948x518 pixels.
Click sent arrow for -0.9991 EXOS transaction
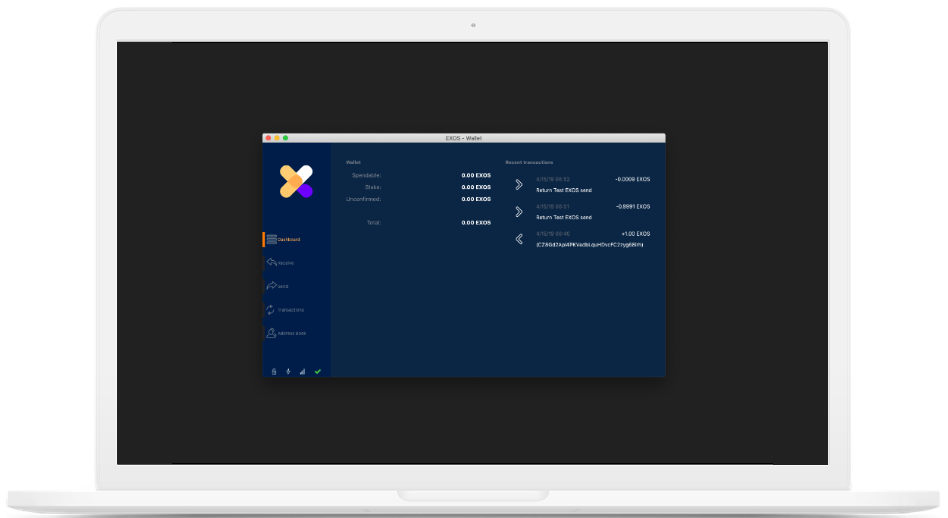coord(519,212)
